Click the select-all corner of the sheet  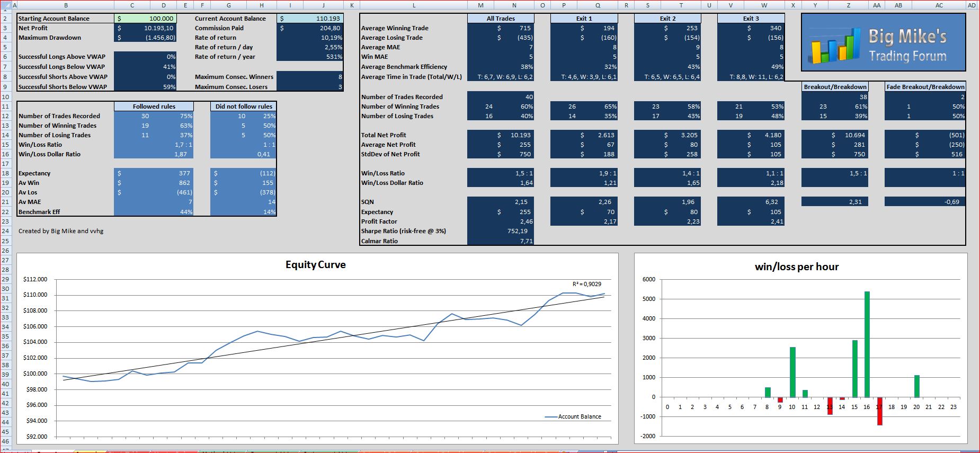[6, 5]
